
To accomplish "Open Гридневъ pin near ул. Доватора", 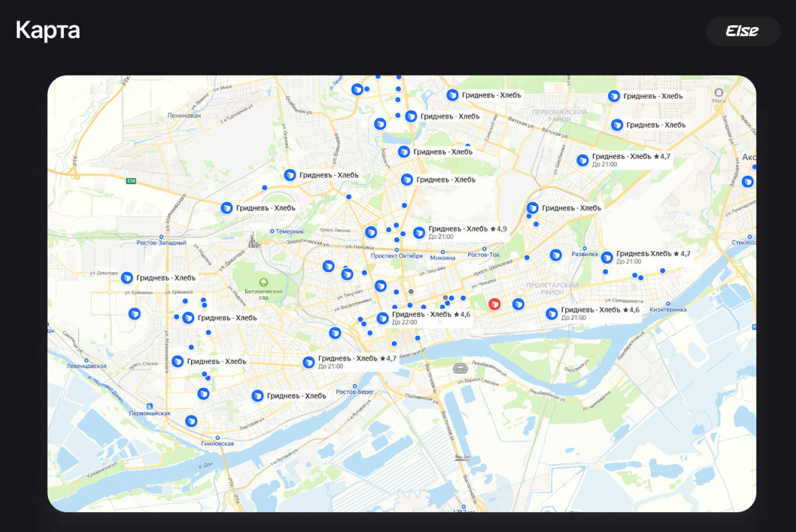I will pyautogui.click(x=126, y=278).
